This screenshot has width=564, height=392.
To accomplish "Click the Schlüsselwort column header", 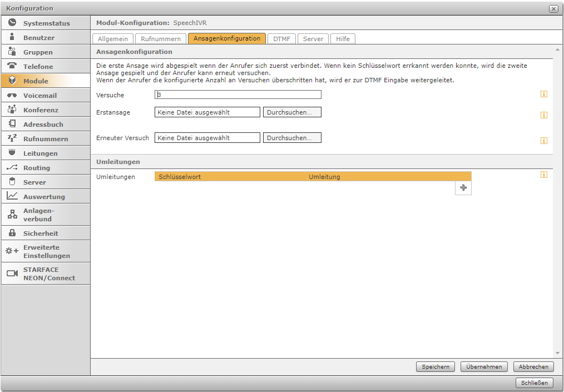I will coord(180,177).
